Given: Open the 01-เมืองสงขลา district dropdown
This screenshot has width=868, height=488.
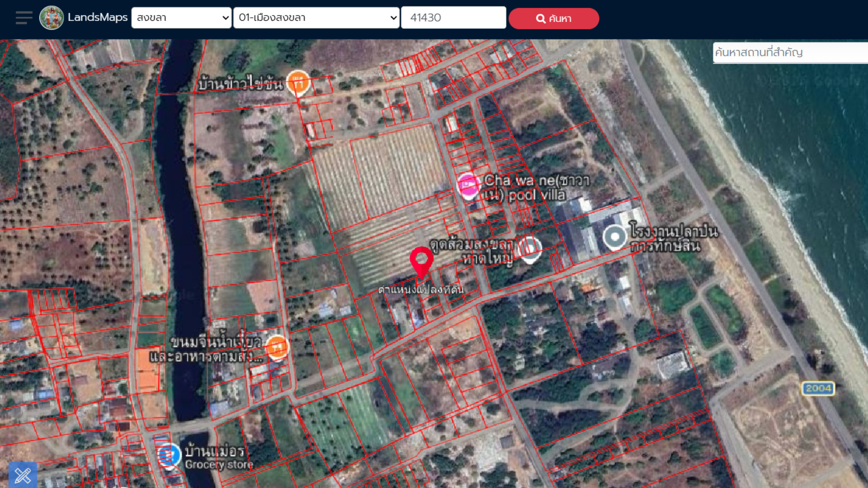Looking at the screenshot, I should click(x=316, y=18).
